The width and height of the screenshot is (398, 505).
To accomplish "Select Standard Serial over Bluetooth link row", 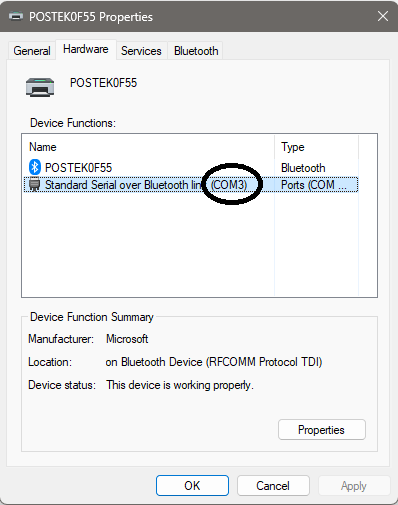I will tap(191, 185).
